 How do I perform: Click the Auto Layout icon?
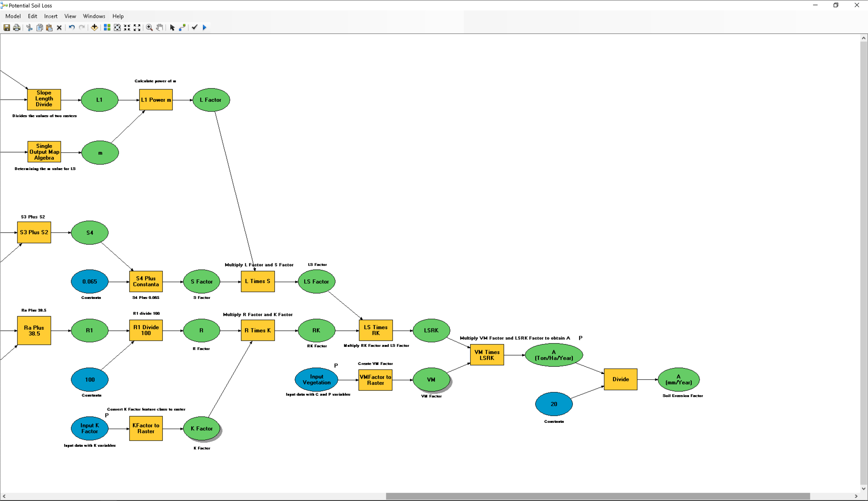[x=107, y=27]
